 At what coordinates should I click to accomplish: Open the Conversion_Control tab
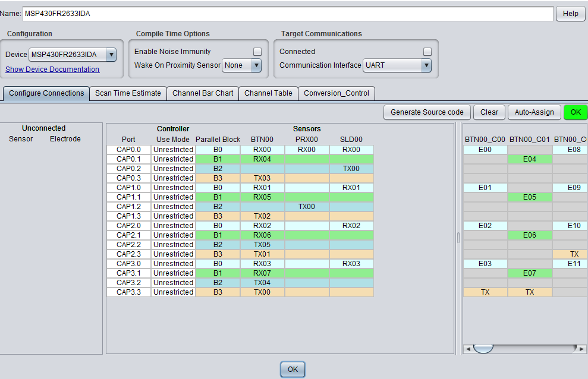337,93
